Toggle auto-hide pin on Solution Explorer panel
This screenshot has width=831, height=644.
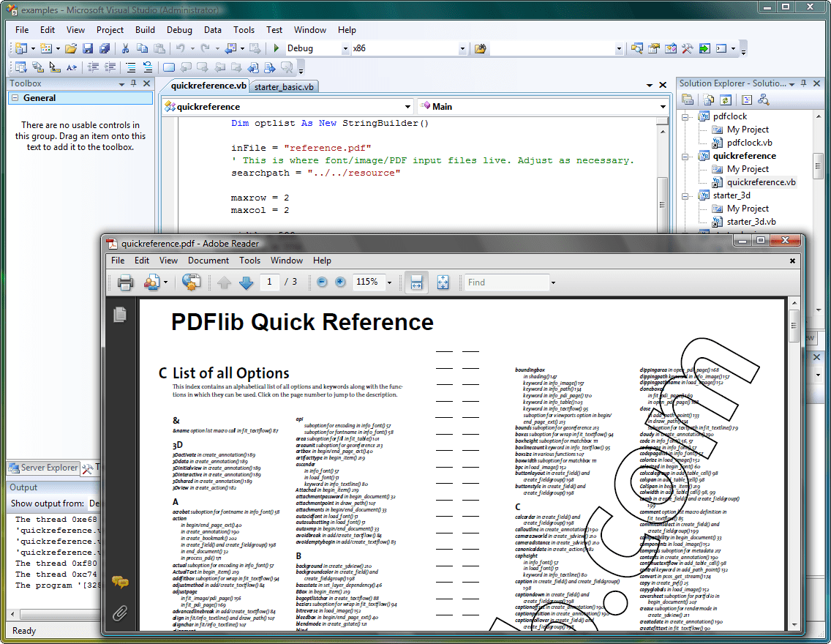804,83
